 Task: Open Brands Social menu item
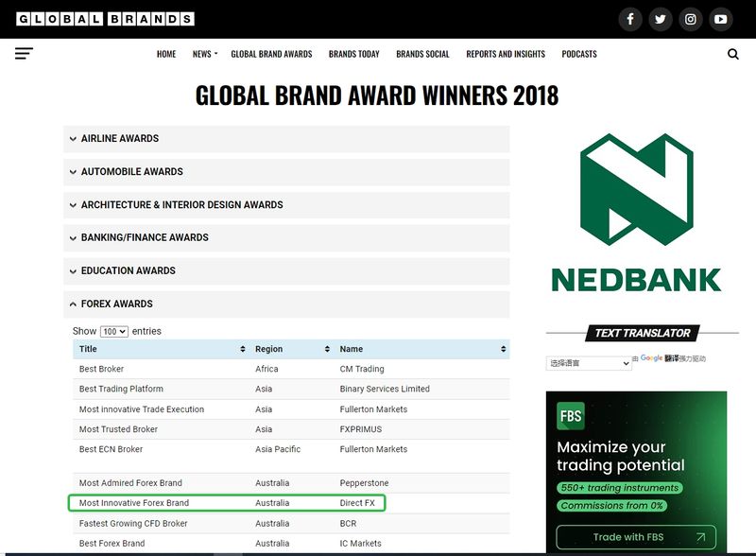(422, 54)
